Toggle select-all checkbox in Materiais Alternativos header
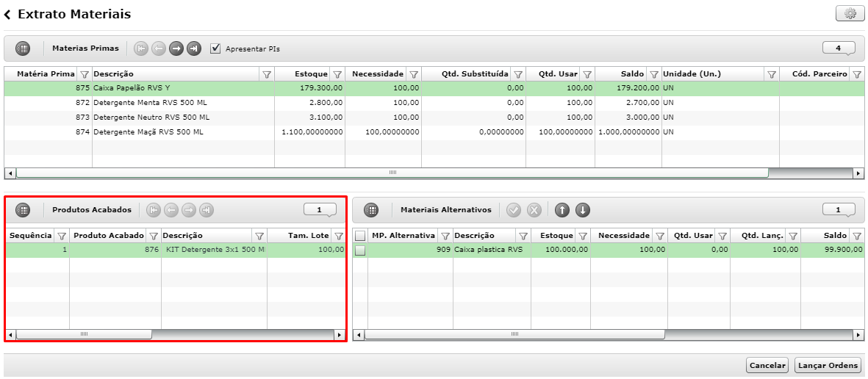This screenshot has width=868, height=379. tap(360, 236)
